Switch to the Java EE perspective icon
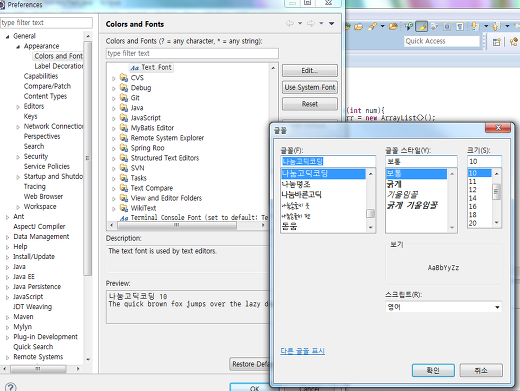Screen dimensions: 520x391 (x=514, y=42)
